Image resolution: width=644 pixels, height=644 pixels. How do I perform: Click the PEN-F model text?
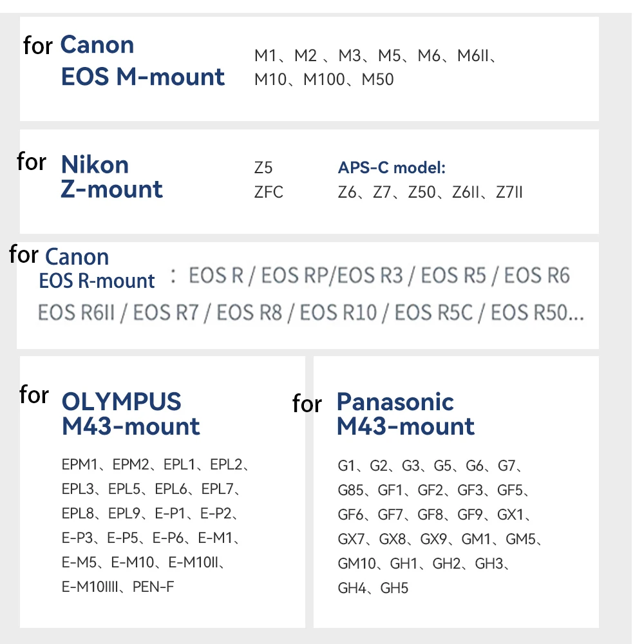click(x=153, y=587)
